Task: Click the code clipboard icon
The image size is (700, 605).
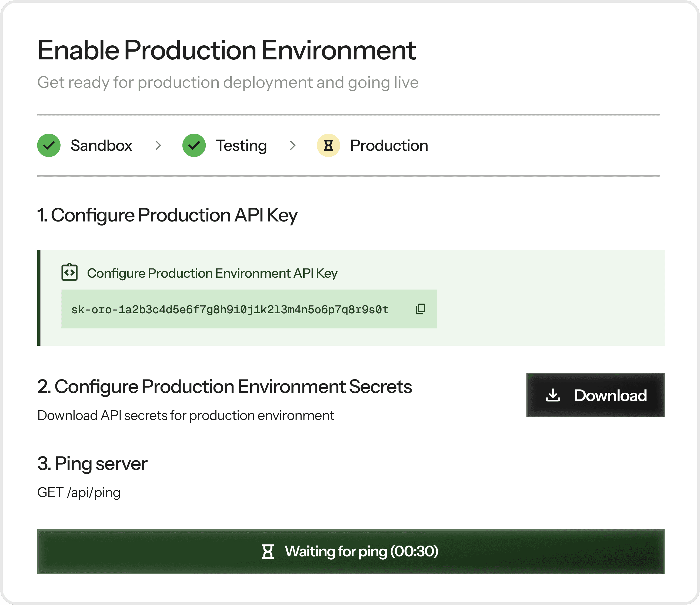Action: pyautogui.click(x=70, y=272)
